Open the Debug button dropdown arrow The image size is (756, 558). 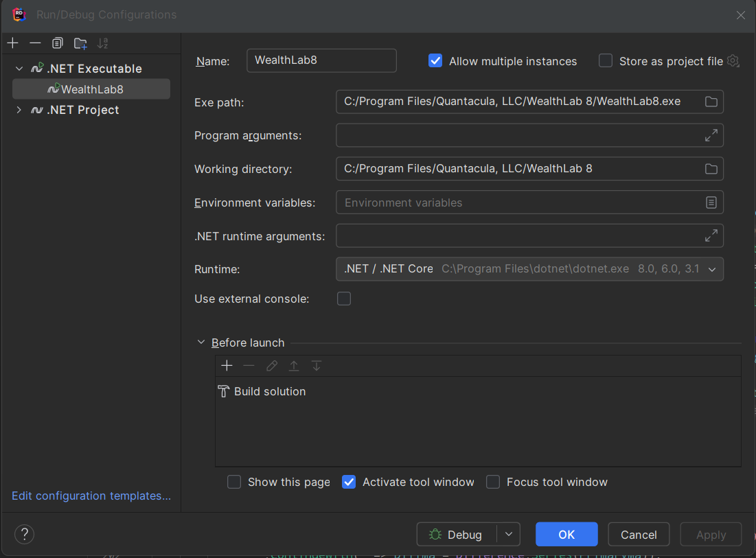click(x=508, y=534)
